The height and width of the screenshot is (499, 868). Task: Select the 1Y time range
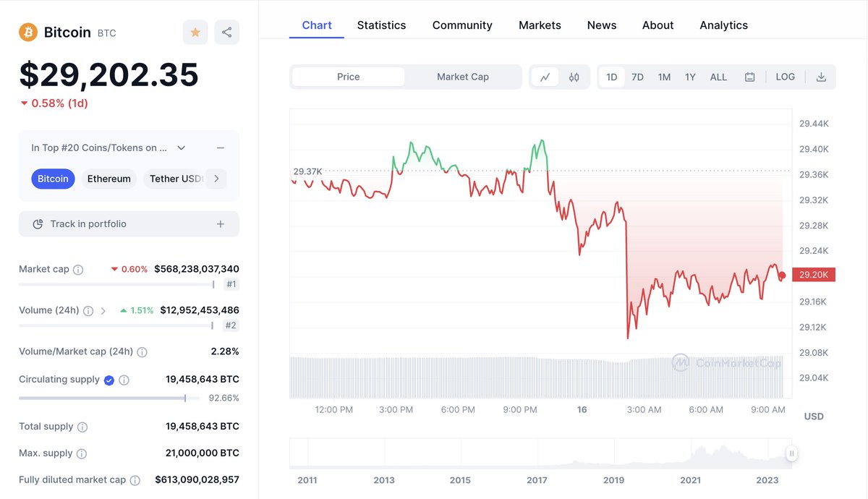tap(690, 77)
